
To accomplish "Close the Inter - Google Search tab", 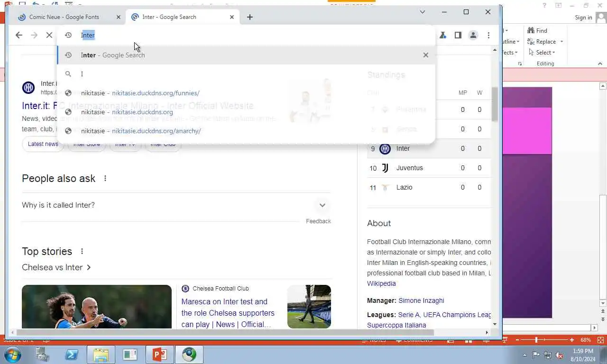I will [x=232, y=17].
